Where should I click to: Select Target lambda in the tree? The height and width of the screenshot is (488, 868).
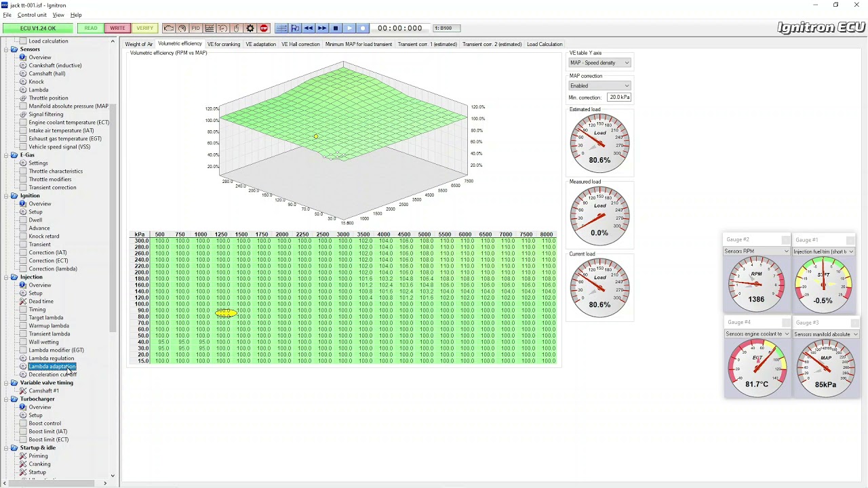tap(46, 318)
